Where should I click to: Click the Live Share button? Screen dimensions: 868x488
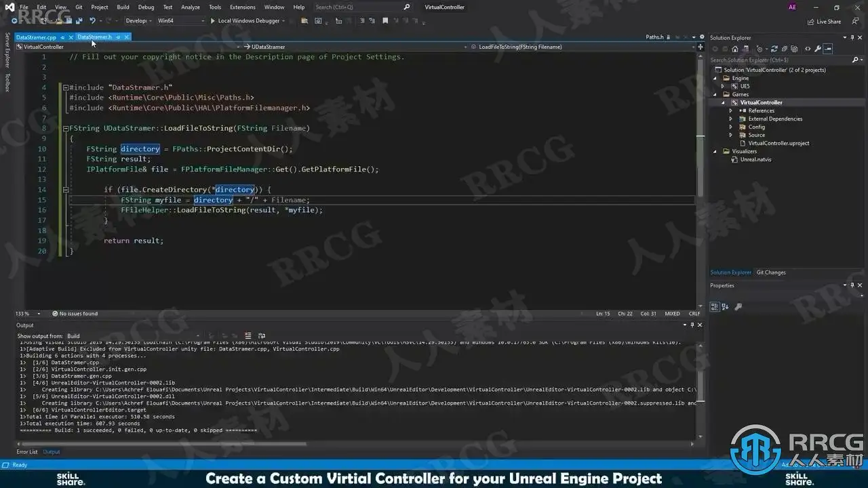pos(824,22)
